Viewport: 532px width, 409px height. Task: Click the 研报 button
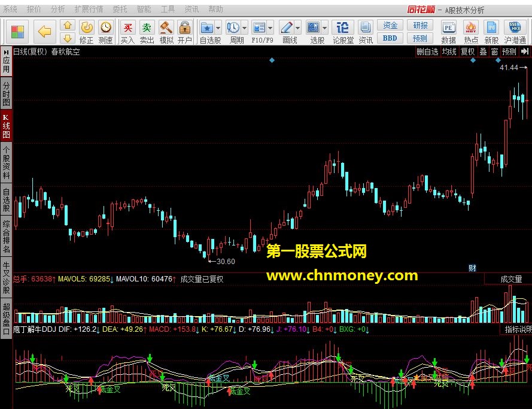pyautogui.click(x=420, y=25)
